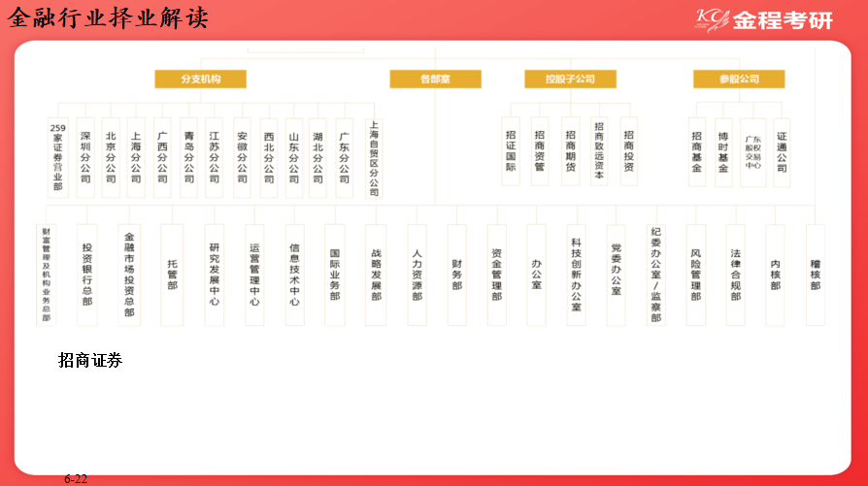
Task: Click the 招商基金 box
Action: 697,152
